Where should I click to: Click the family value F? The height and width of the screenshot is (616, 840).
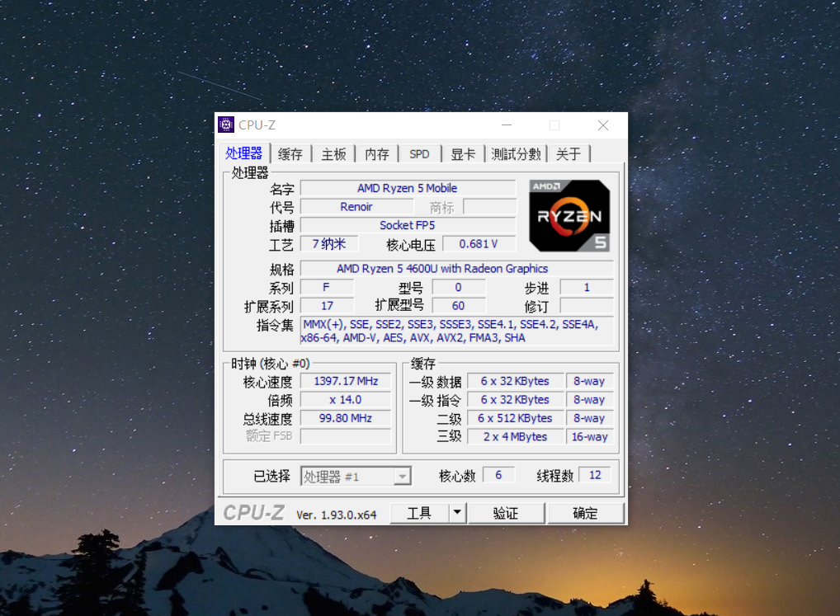pos(326,288)
